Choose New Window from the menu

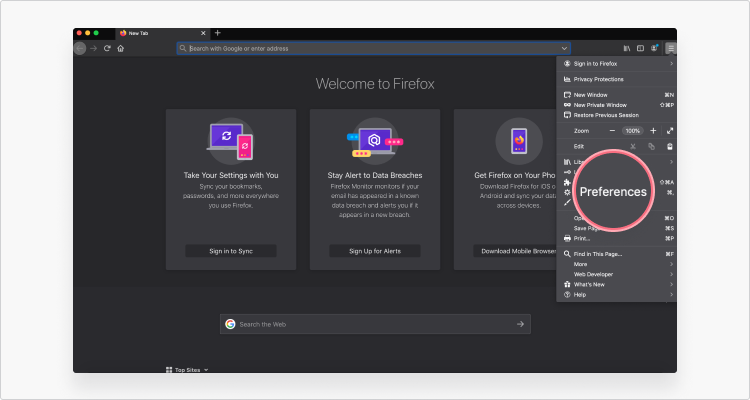point(617,95)
